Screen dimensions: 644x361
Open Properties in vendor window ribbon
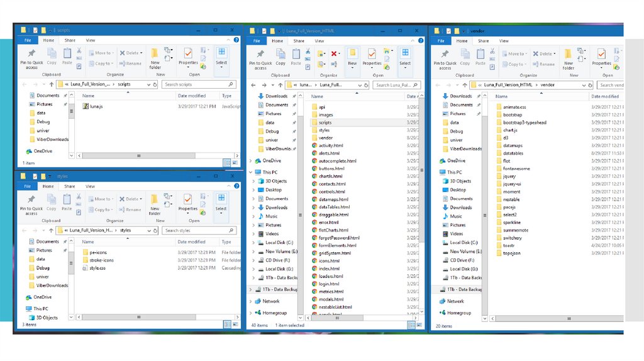click(x=602, y=57)
